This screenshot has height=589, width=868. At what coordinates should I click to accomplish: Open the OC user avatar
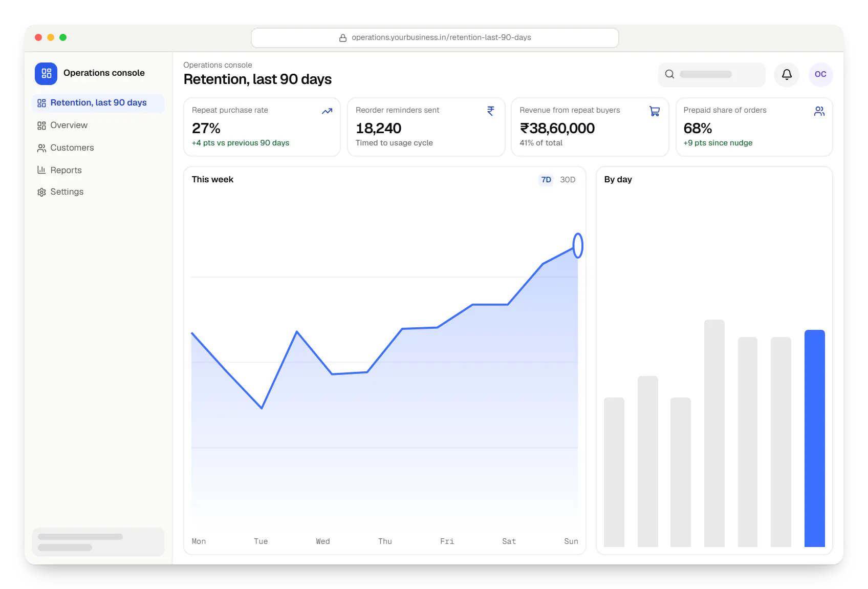[820, 74]
